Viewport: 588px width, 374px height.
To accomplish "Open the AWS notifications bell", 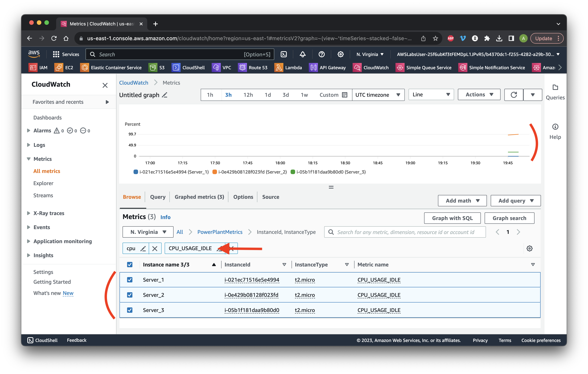I will [x=303, y=54].
